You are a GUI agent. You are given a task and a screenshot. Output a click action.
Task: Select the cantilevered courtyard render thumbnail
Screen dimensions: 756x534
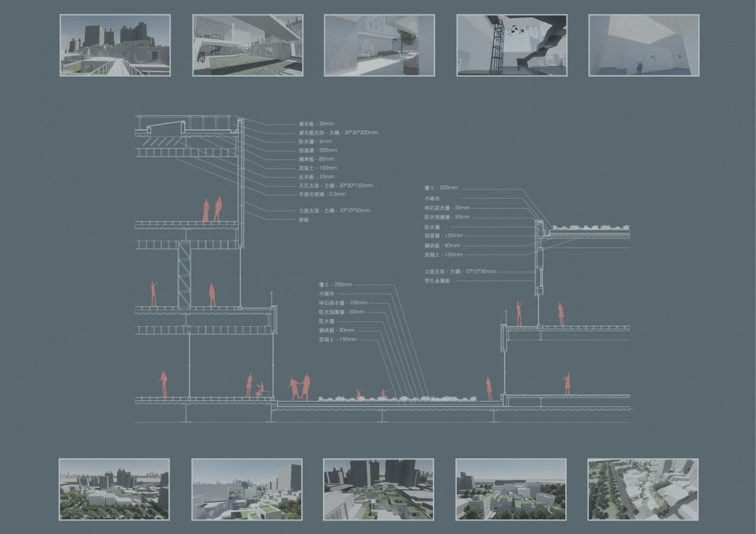(247, 45)
